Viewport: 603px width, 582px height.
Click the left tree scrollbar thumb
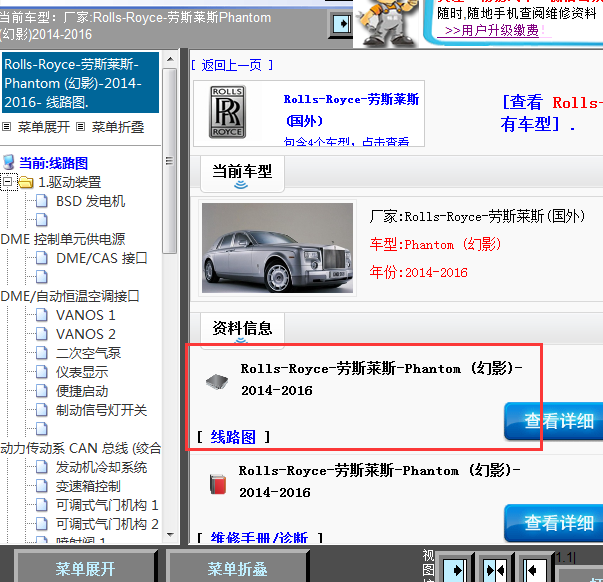[x=170, y=161]
